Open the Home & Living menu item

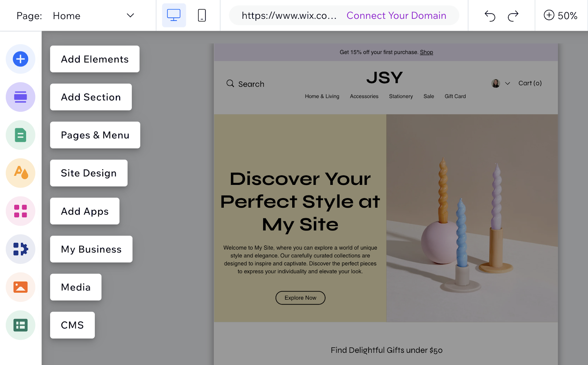coord(322,96)
